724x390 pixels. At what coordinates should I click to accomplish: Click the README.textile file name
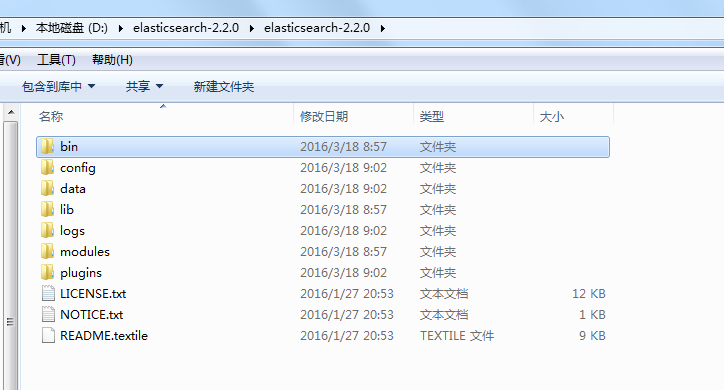104,336
